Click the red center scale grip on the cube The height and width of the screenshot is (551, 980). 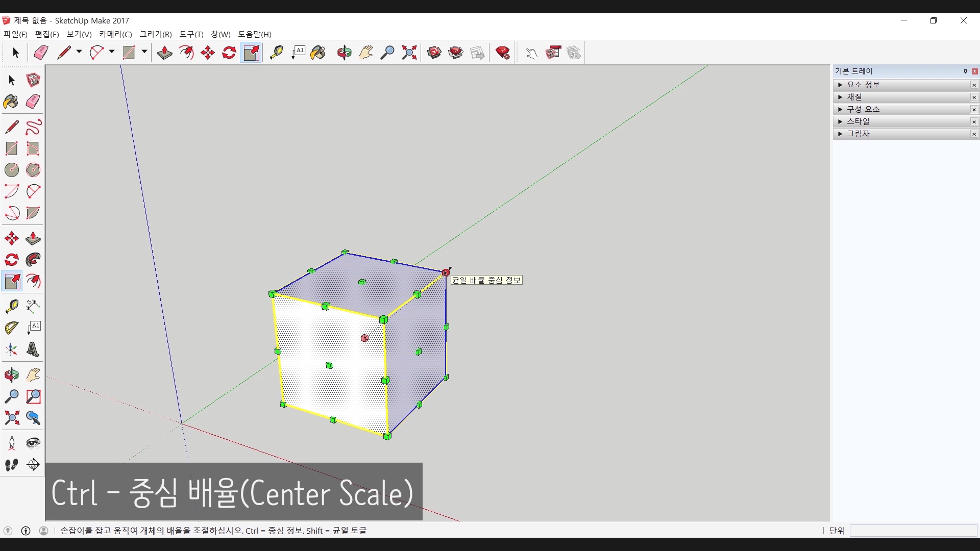(x=364, y=338)
